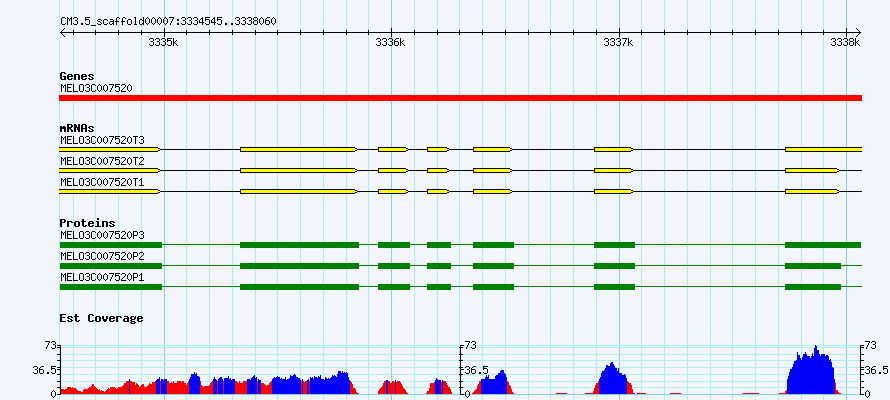Click the right arrowhead of the ruler
This screenshot has height=400, width=890.
click(x=858, y=32)
